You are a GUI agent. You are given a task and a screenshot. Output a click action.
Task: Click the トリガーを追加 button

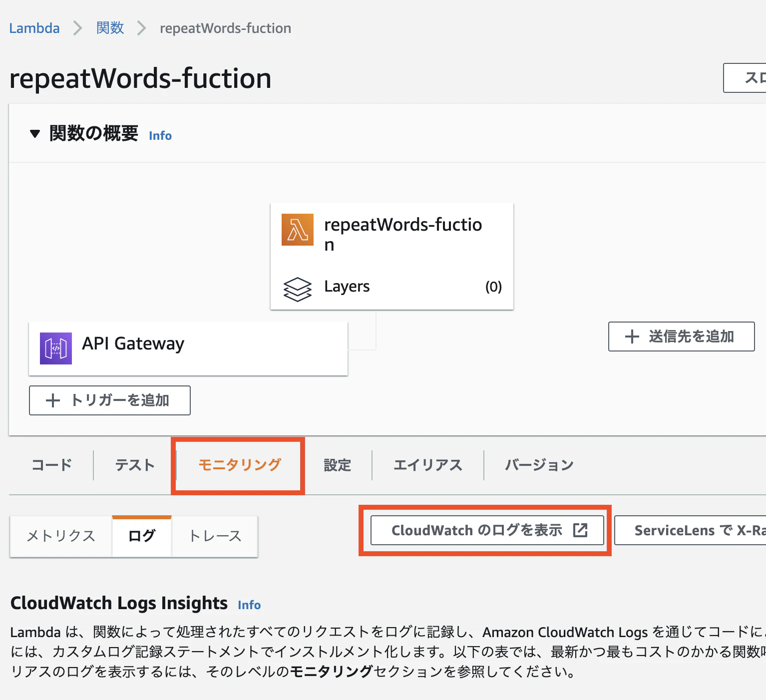[110, 400]
